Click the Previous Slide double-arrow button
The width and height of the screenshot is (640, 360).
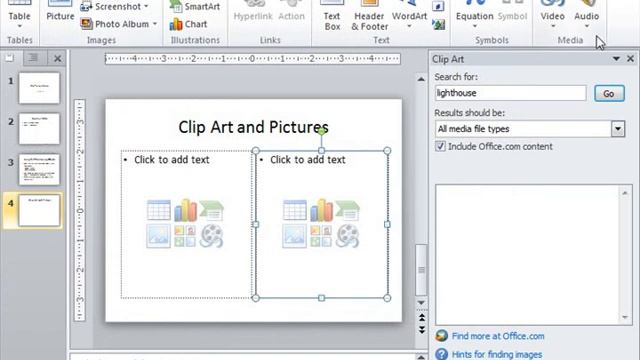[422, 318]
